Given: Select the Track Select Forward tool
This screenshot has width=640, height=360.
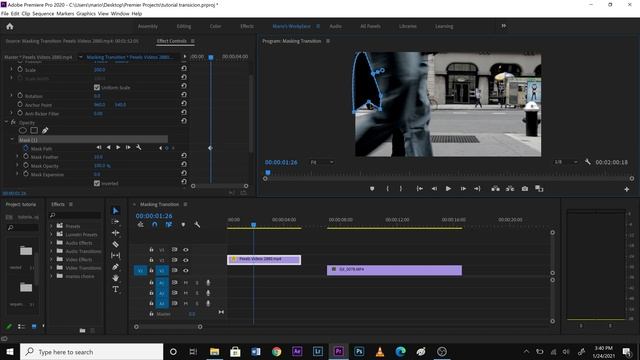Looking at the screenshot, I should pyautogui.click(x=116, y=222).
